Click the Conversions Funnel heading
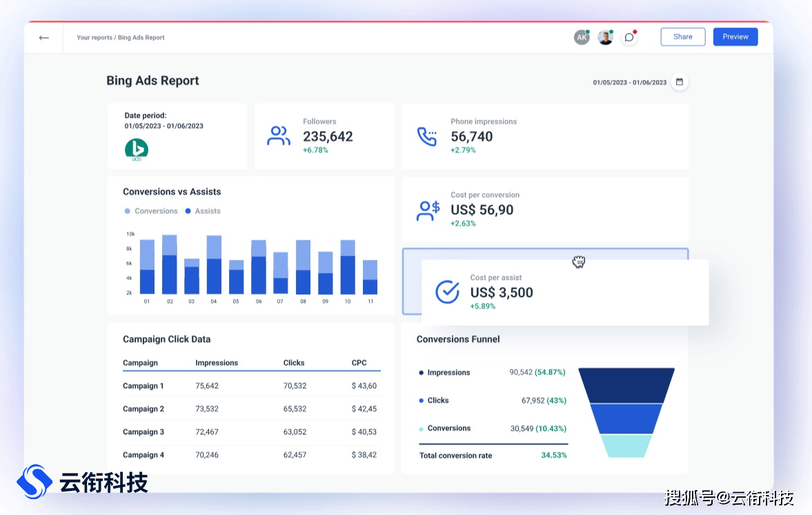The height and width of the screenshot is (515, 812). pos(458,339)
